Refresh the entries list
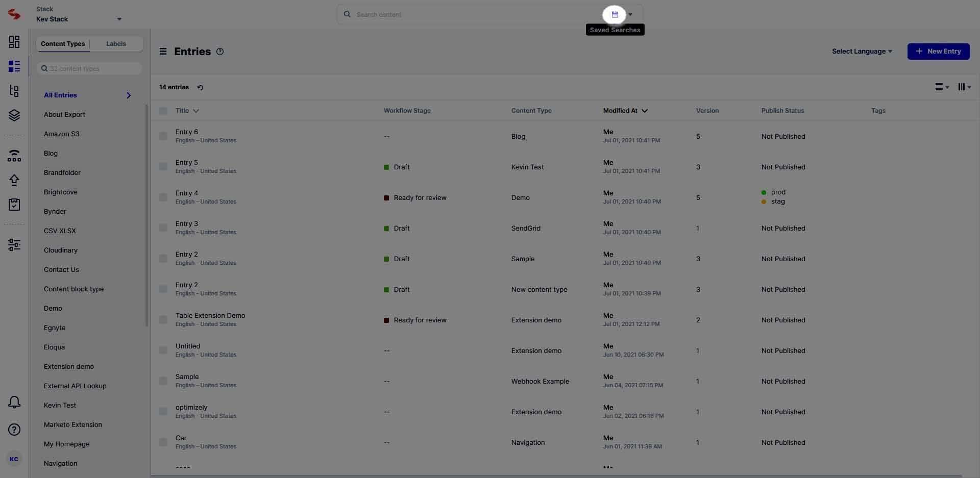Viewport: 980px width, 478px height. 200,87
